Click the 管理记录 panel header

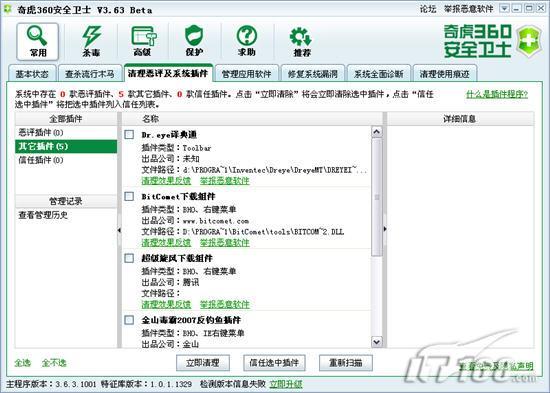pos(66,201)
